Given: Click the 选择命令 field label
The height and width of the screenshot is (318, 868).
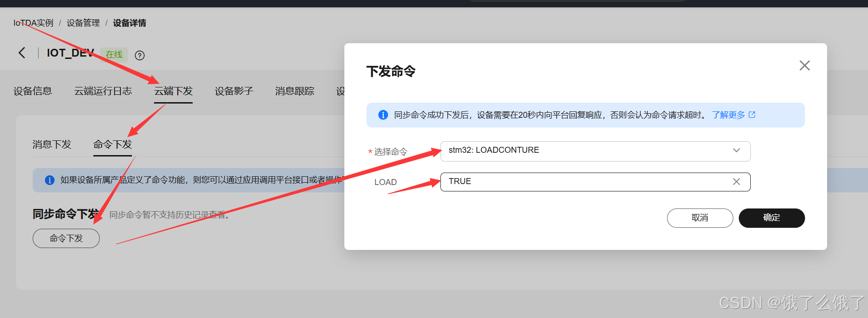Looking at the screenshot, I should coord(391,152).
